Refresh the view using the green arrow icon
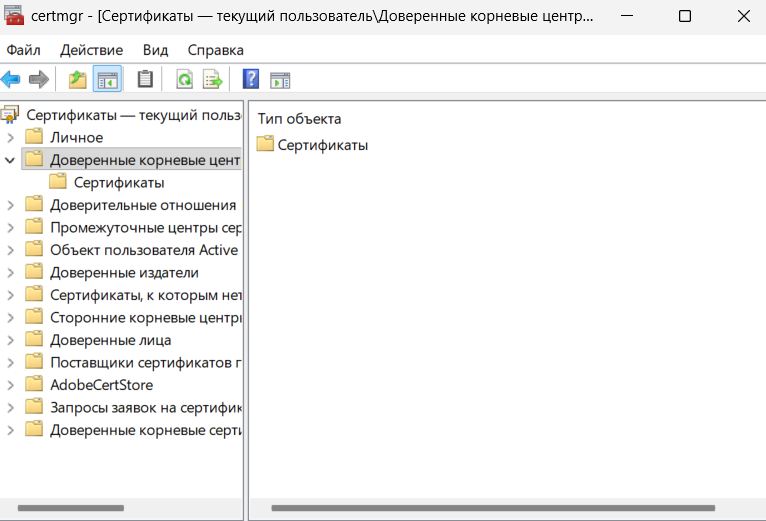766x521 pixels. (184, 79)
